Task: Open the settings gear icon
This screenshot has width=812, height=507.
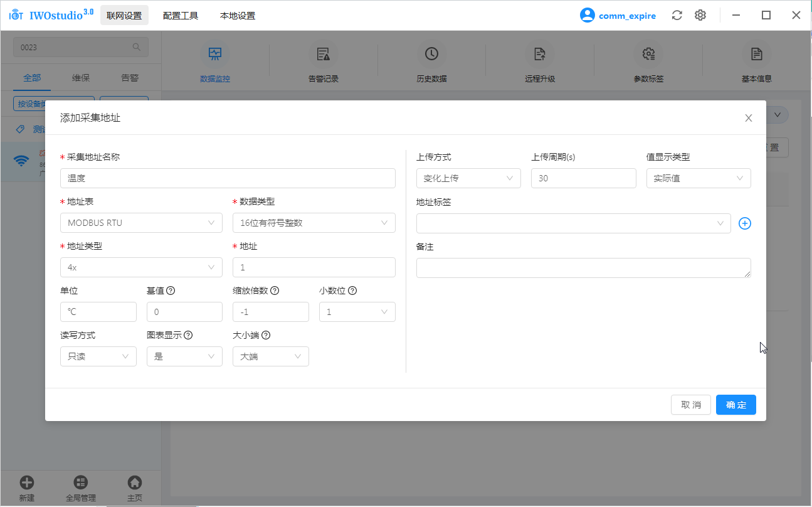Action: point(700,16)
